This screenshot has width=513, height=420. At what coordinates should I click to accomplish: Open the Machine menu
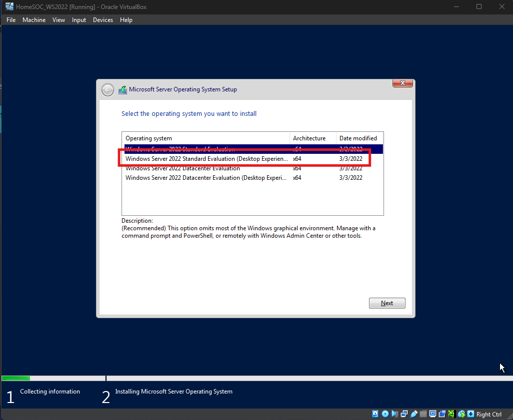[34, 20]
